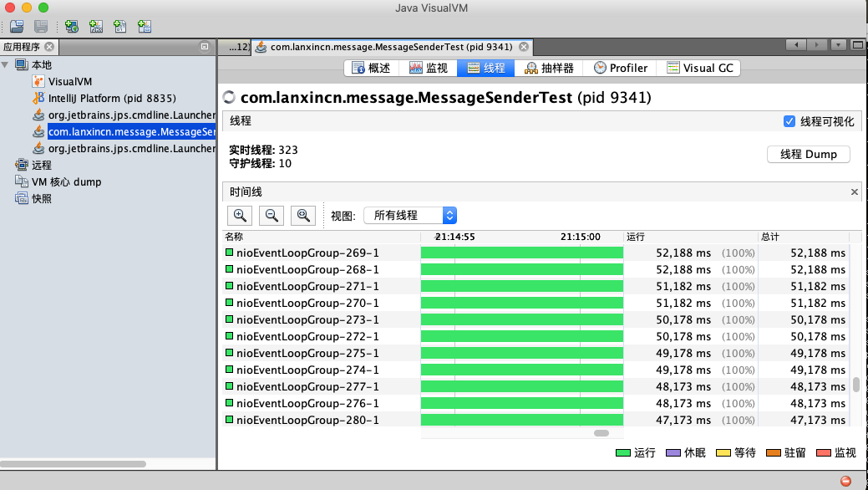
Task: Select thread nioEventLoopGroup-274-1
Action: tap(307, 369)
